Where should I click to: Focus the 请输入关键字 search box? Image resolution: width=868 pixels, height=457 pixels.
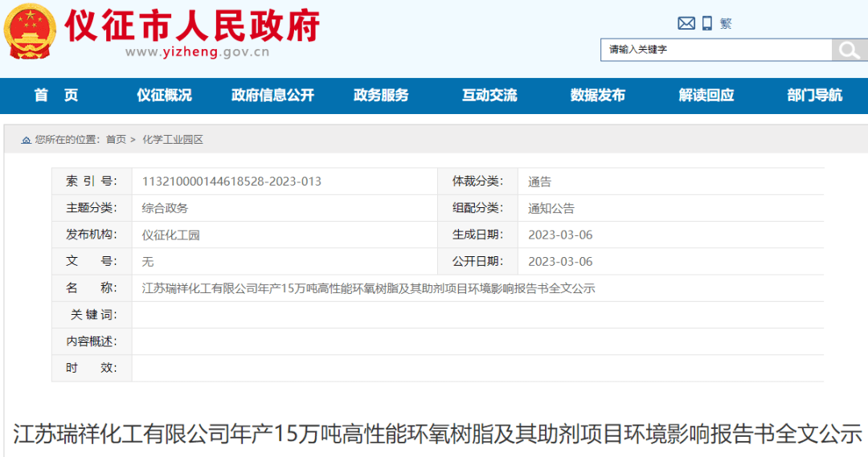tap(715, 50)
